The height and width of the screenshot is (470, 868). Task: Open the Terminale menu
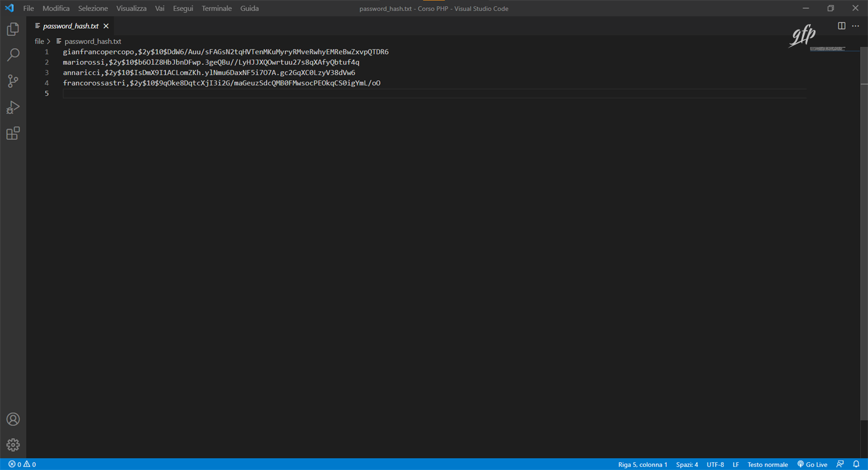tap(216, 8)
